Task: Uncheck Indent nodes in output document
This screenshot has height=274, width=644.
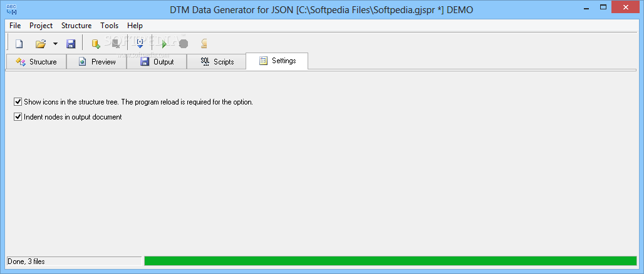Action: 18,116
